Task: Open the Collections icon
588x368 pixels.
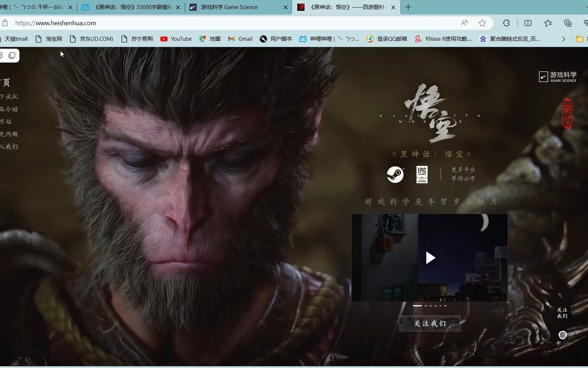Action: (568, 23)
